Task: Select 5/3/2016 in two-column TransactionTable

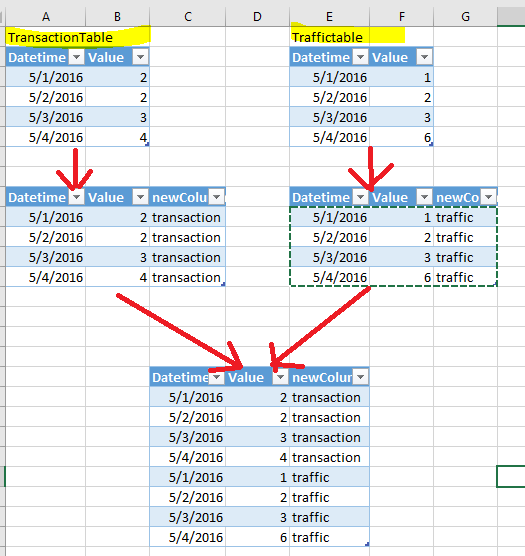Action: coord(46,117)
